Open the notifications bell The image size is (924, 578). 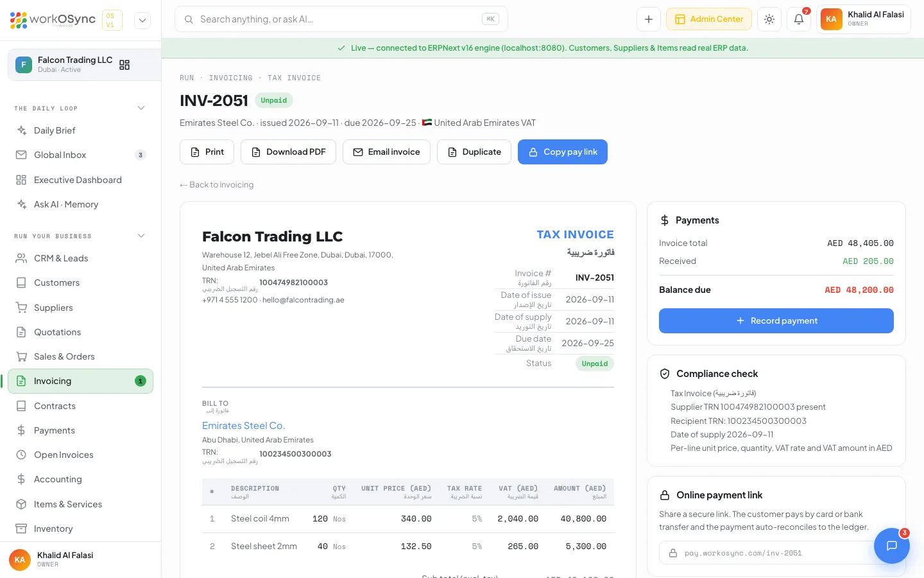click(799, 19)
